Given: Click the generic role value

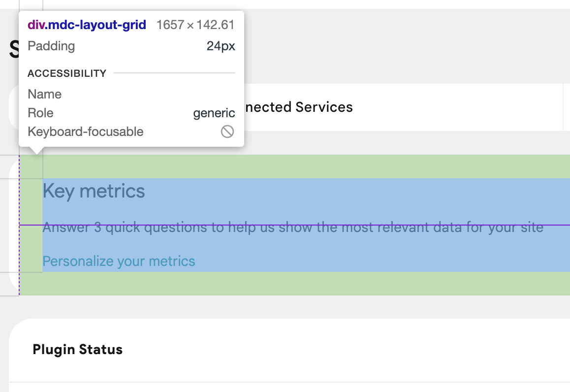Looking at the screenshot, I should click(214, 113).
